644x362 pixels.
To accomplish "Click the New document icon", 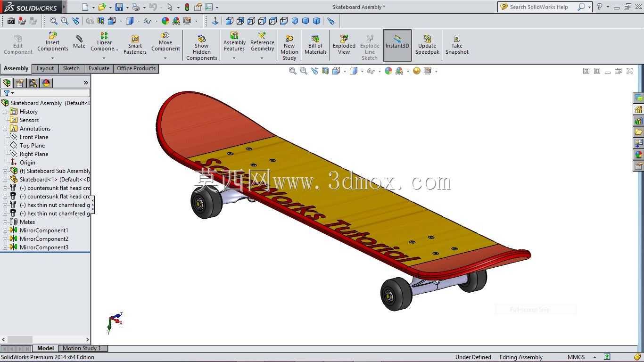I will pos(85,7).
